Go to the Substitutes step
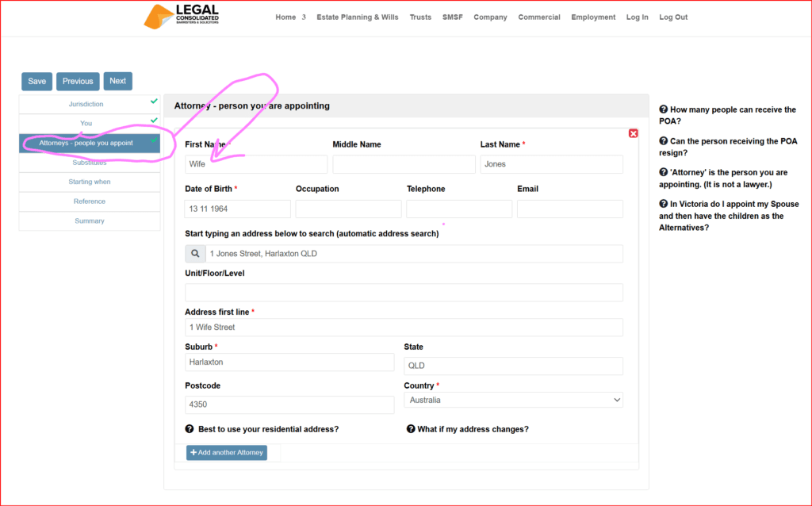This screenshot has height=506, width=812. tap(89, 163)
